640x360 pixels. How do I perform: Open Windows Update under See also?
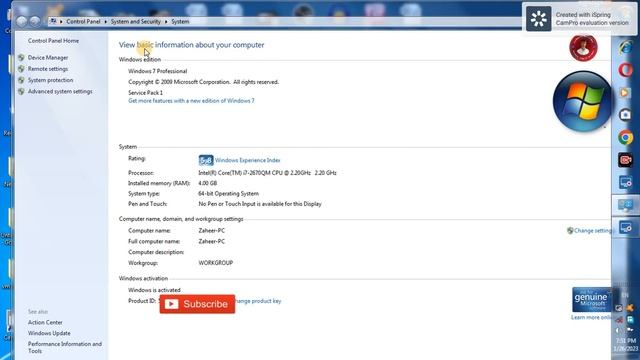(49, 333)
